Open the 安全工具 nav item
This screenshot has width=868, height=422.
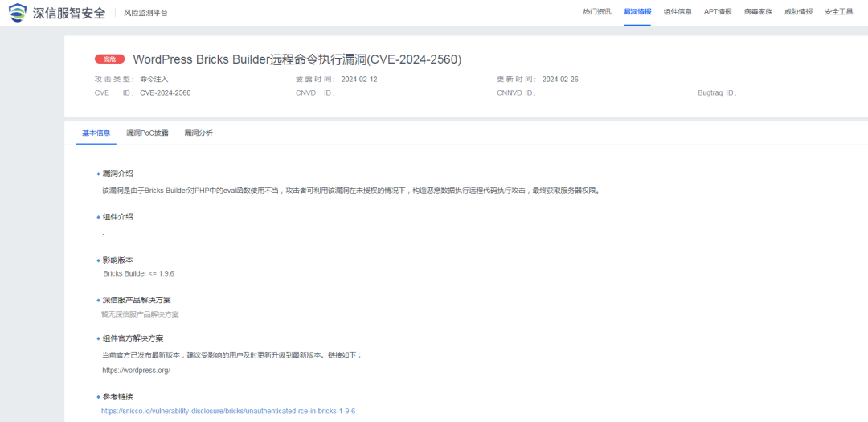(x=838, y=11)
